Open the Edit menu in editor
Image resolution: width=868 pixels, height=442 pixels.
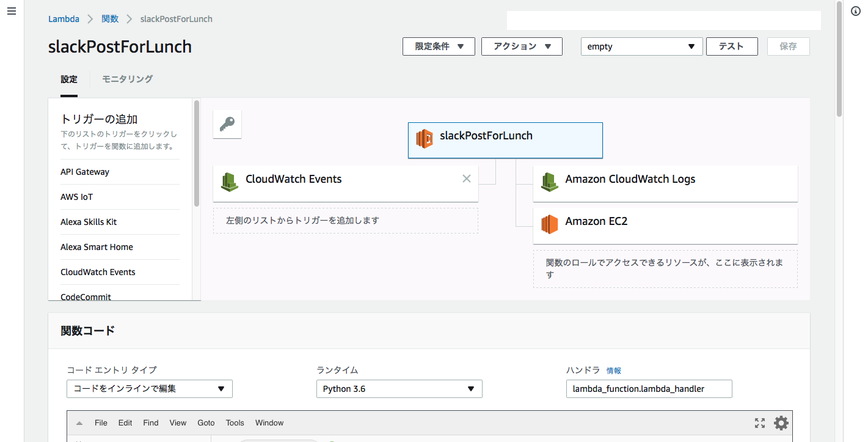click(x=125, y=423)
